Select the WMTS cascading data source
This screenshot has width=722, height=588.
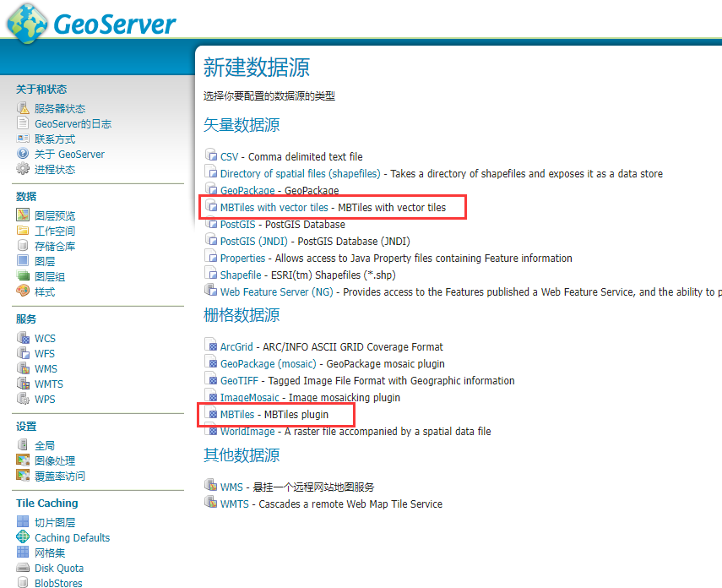235,504
